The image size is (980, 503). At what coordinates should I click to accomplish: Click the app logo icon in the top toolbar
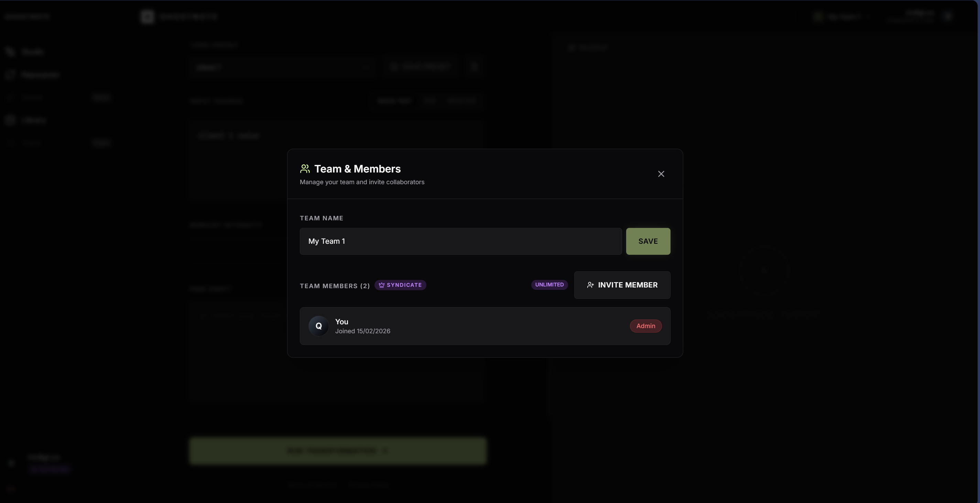point(147,17)
